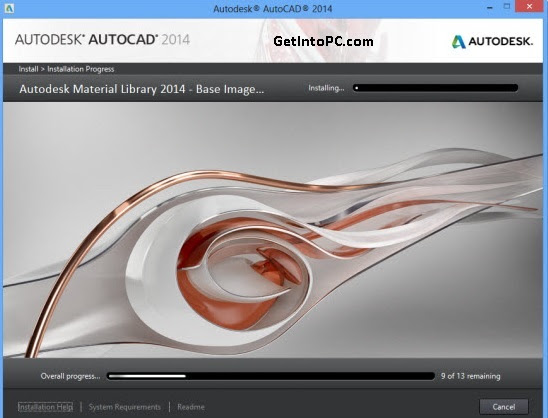548x418 pixels.
Task: Click the window title 'Autodesk AutoCAD 2014'
Action: pos(273,8)
